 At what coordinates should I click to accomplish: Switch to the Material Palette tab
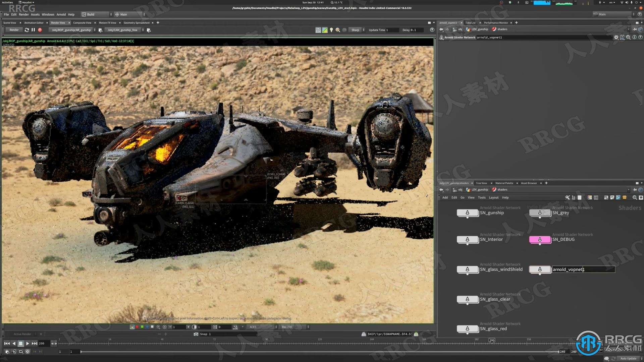(504, 183)
